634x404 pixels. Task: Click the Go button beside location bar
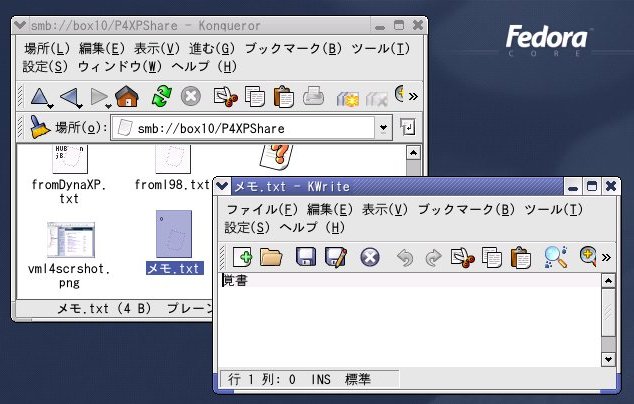point(408,127)
